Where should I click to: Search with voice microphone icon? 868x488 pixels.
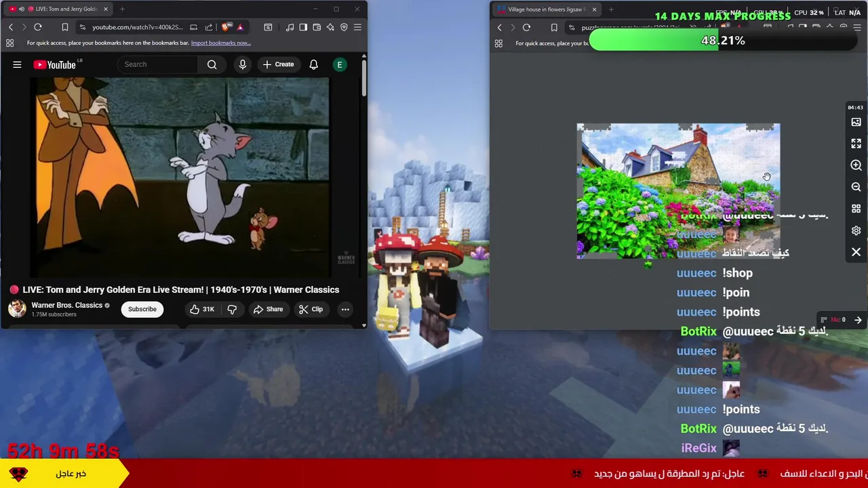(x=243, y=64)
